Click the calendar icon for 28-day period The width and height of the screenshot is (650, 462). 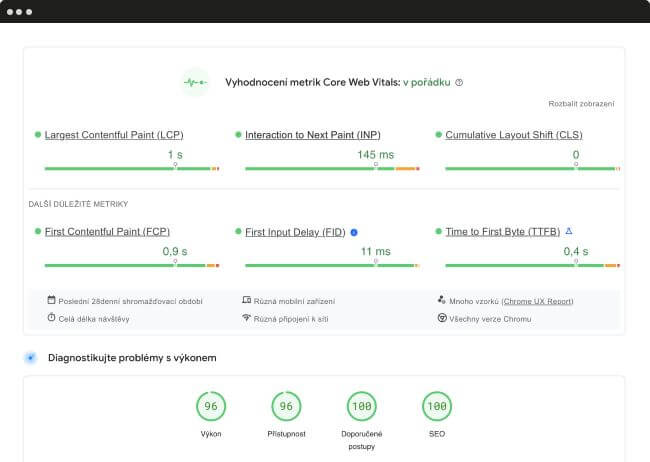[x=51, y=300]
